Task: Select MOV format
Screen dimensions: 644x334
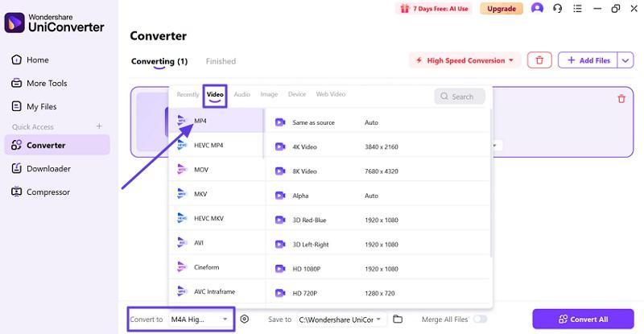Action: click(217, 170)
